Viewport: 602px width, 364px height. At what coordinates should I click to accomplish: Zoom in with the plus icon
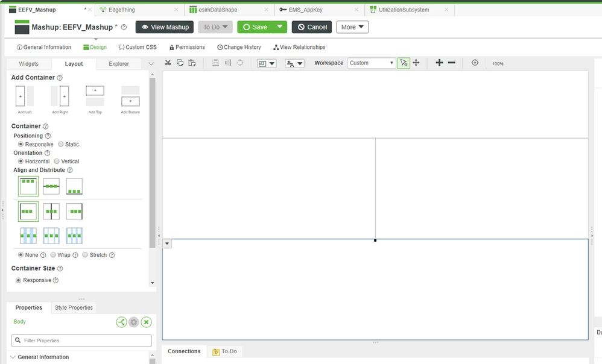tap(439, 63)
